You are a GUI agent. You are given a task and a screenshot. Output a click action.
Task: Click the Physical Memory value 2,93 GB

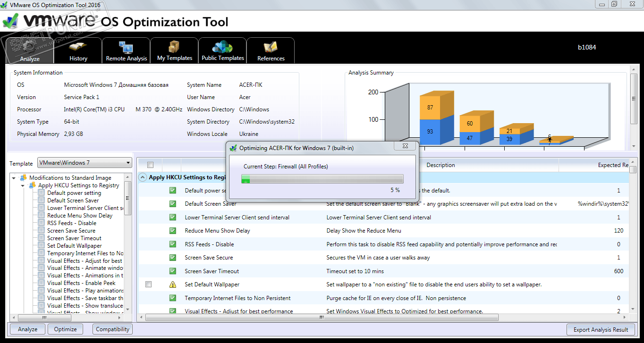[74, 134]
